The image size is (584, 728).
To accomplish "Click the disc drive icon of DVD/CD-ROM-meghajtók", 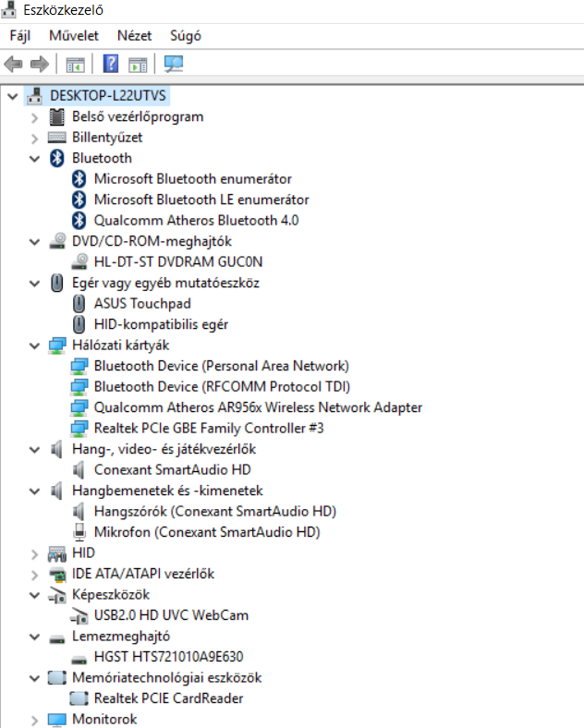I will point(57,241).
